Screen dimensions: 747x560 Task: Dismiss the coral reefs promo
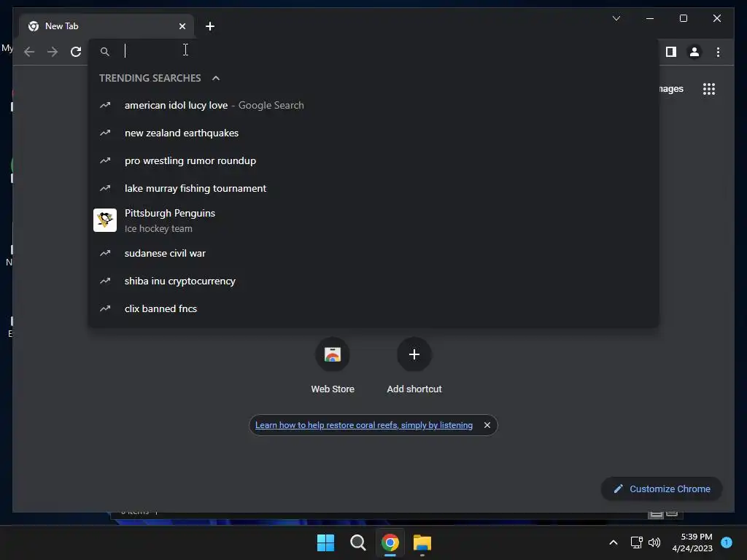487,425
